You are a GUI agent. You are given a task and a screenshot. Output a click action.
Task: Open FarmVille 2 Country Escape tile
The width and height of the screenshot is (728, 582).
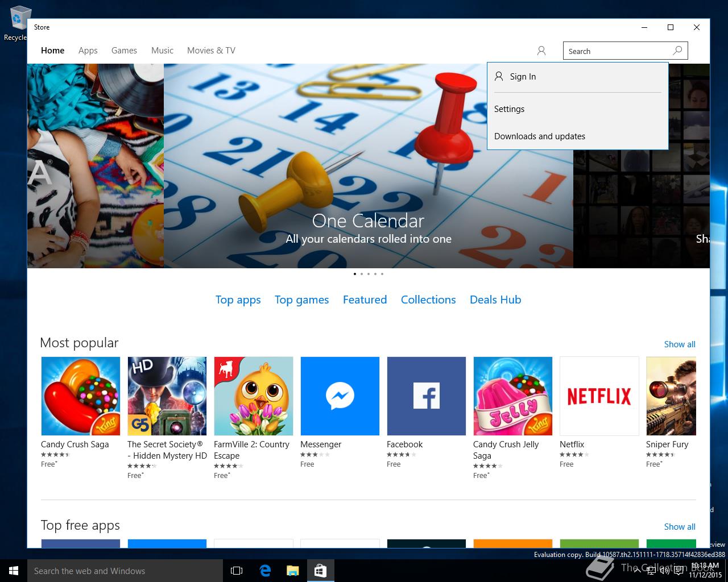click(254, 396)
